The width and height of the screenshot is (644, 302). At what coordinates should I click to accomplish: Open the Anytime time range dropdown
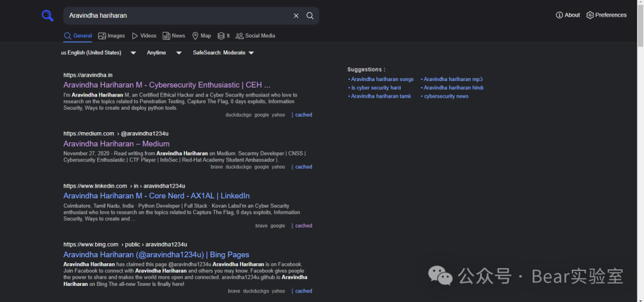pos(164,53)
